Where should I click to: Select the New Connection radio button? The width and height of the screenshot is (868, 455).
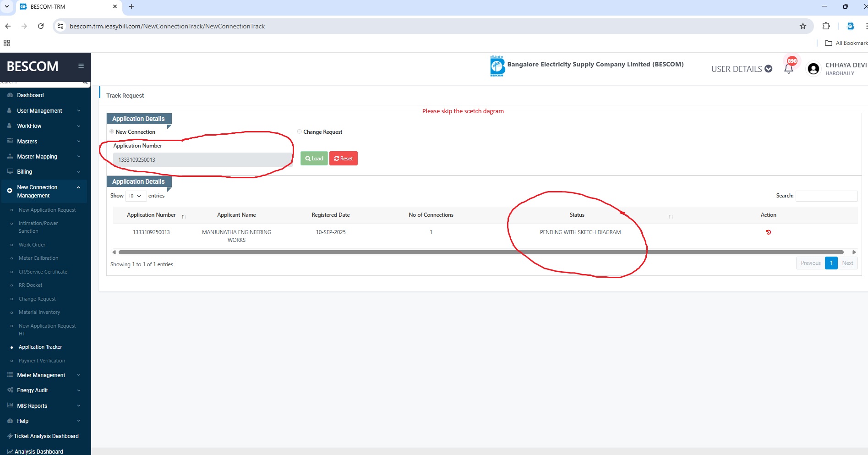click(112, 132)
